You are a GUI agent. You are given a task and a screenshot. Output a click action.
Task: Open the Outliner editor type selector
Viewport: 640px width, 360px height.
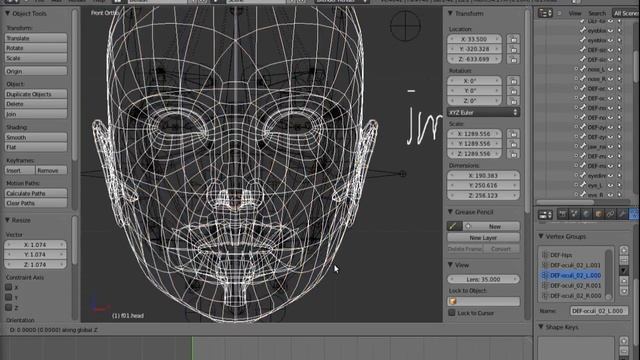[546, 13]
